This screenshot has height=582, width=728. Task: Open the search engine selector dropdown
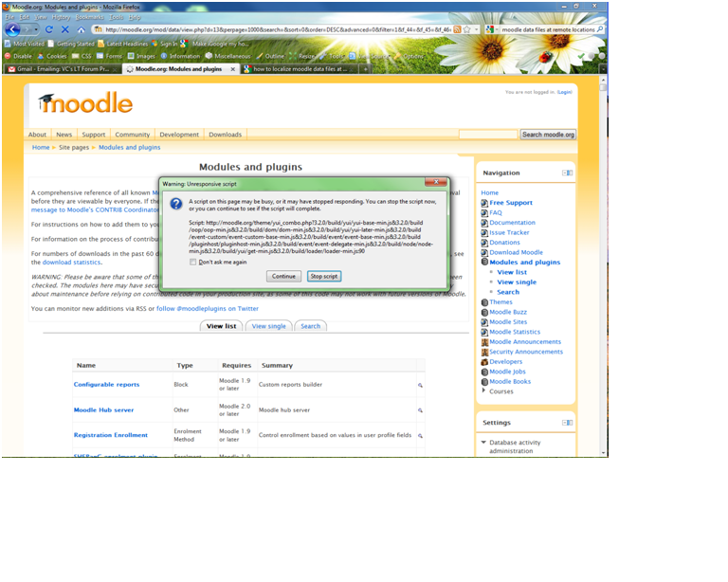tap(497, 29)
